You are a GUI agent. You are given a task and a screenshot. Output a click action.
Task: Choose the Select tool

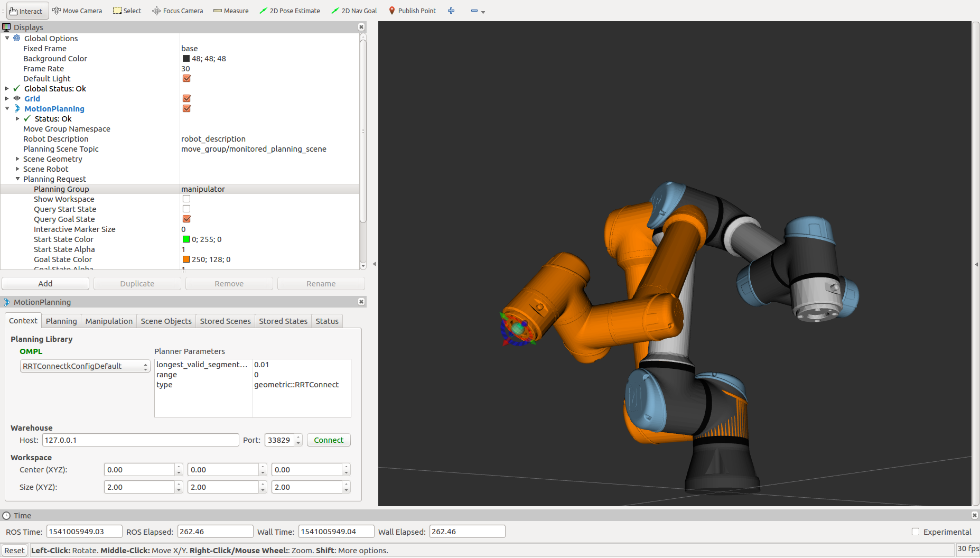(127, 11)
